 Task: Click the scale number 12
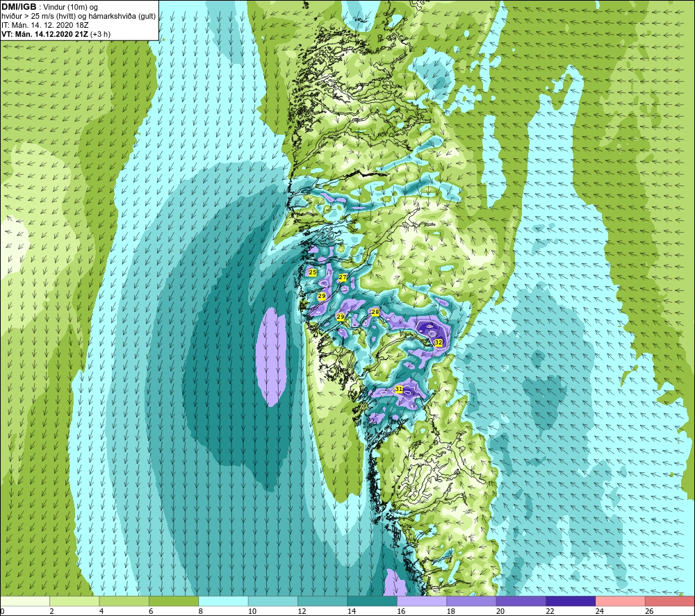pyautogui.click(x=302, y=611)
